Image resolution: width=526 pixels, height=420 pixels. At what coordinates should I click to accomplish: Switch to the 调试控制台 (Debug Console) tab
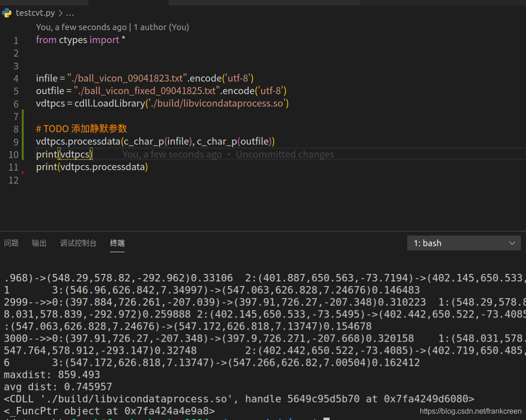[x=78, y=242]
